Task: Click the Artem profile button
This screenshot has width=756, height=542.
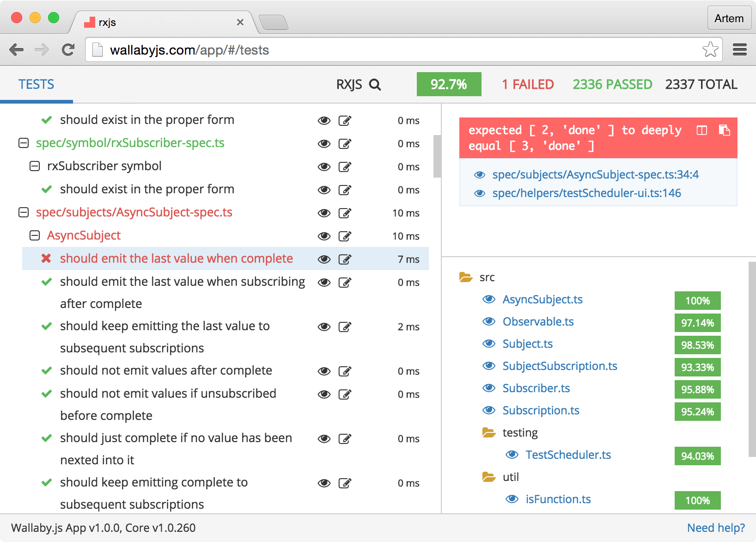Action: pos(729,18)
